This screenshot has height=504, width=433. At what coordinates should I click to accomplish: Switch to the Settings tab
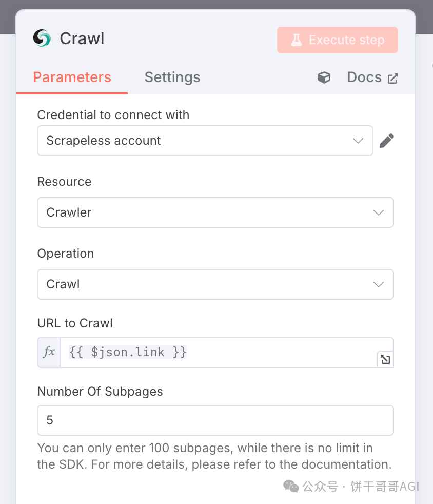click(172, 77)
